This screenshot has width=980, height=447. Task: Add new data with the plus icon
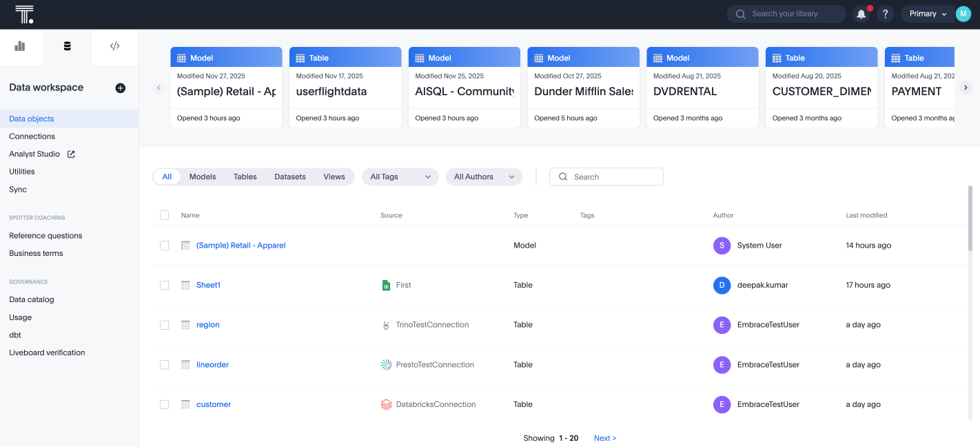(x=120, y=88)
